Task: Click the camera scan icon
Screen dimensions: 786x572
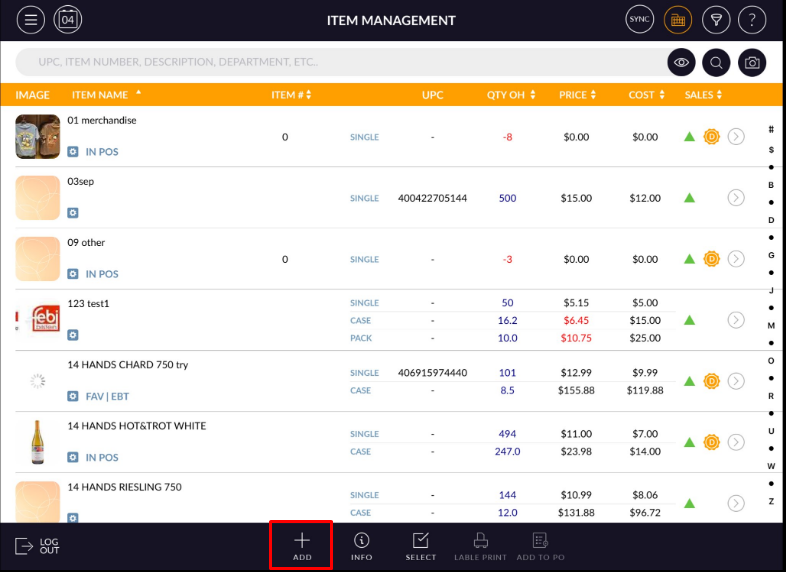Action: coord(752,63)
